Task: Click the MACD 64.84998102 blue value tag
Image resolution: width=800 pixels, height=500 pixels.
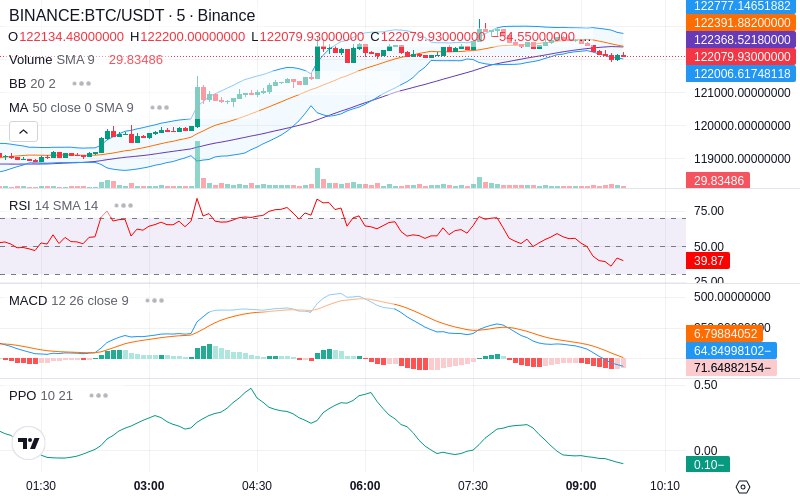Action: (731, 351)
